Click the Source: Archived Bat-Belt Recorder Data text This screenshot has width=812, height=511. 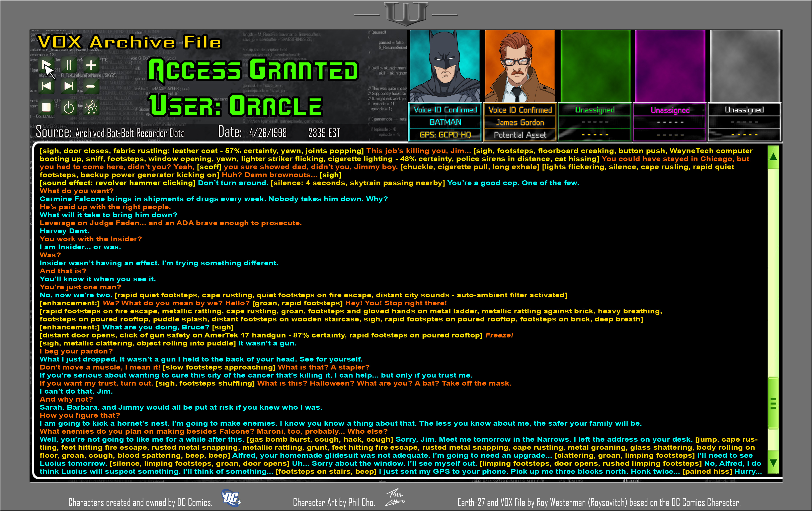tap(110, 132)
